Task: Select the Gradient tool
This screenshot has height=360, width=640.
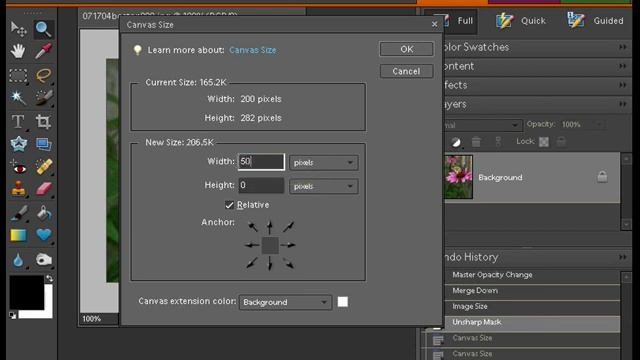Action: point(18,235)
